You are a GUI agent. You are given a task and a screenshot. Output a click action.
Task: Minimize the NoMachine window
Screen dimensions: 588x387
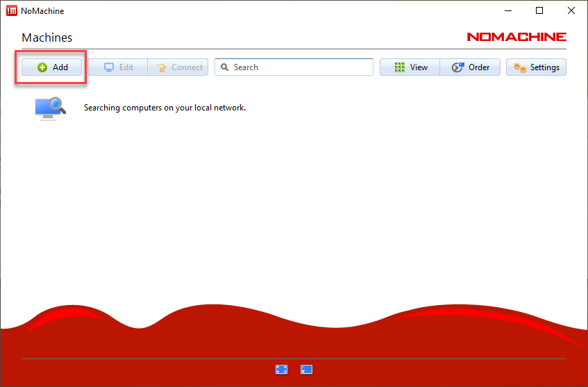tap(508, 11)
